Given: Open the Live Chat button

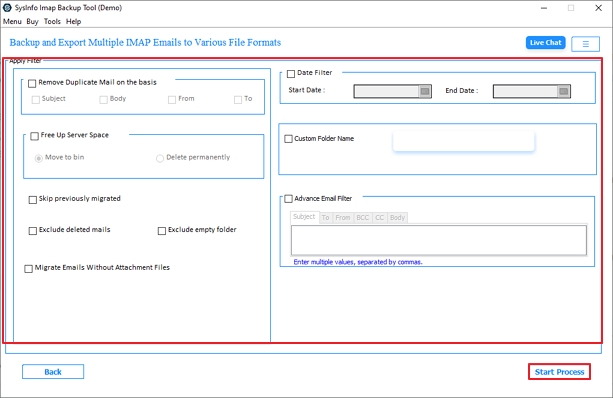Looking at the screenshot, I should (545, 43).
